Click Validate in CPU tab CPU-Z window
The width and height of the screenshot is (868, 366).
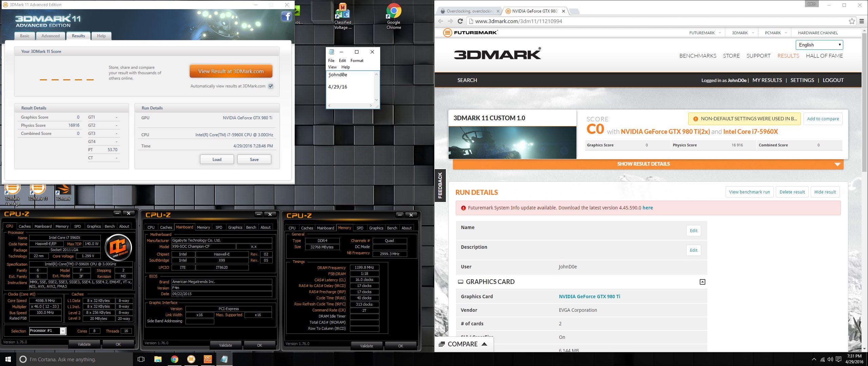coord(84,344)
